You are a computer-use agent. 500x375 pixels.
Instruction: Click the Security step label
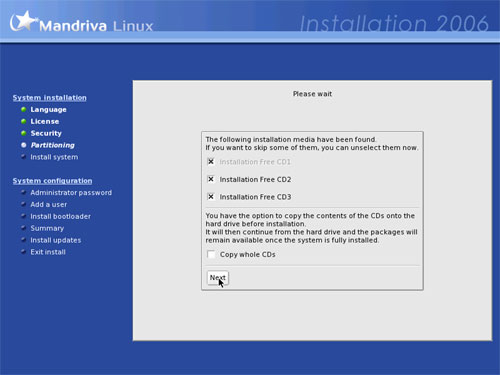46,133
